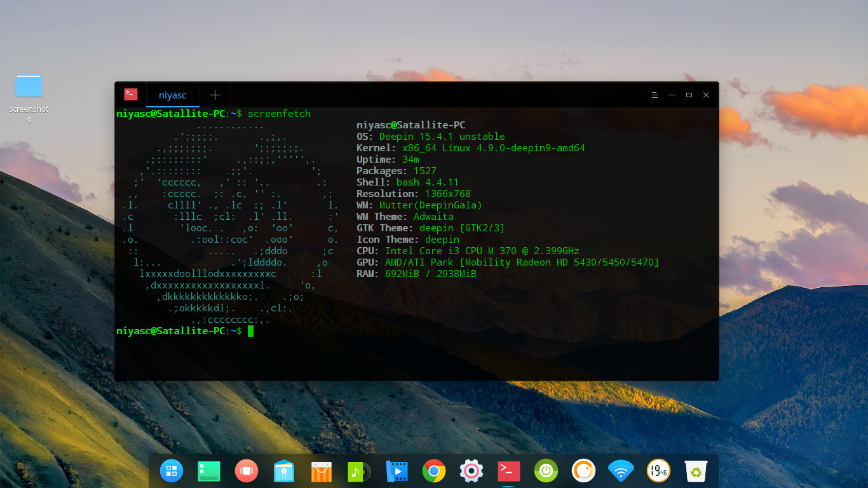The height and width of the screenshot is (488, 868).
Task: Select the niyasc terminal tab
Action: 173,95
